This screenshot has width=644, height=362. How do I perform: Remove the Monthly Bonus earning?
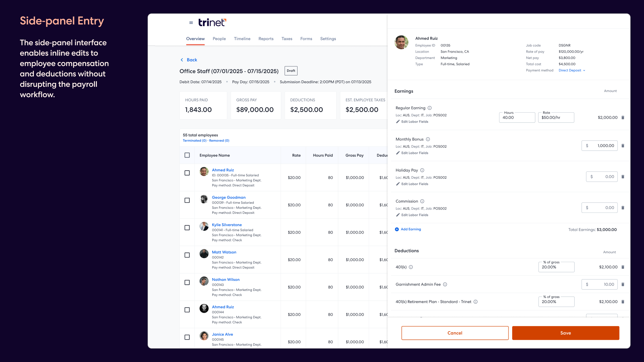pos(623,145)
